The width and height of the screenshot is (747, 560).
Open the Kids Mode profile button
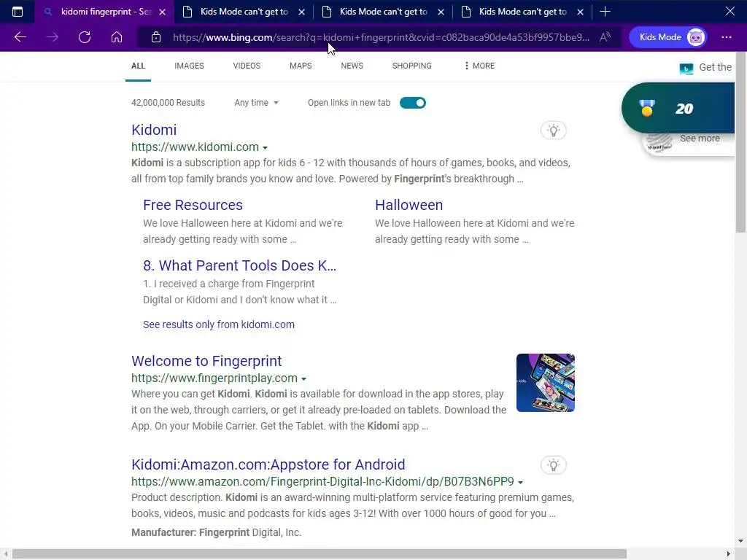[667, 37]
